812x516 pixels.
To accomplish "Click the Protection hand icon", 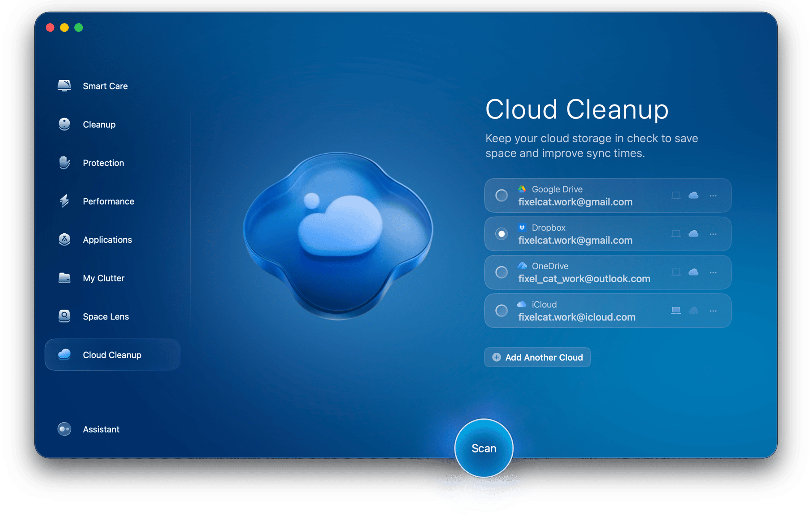I will click(x=64, y=163).
